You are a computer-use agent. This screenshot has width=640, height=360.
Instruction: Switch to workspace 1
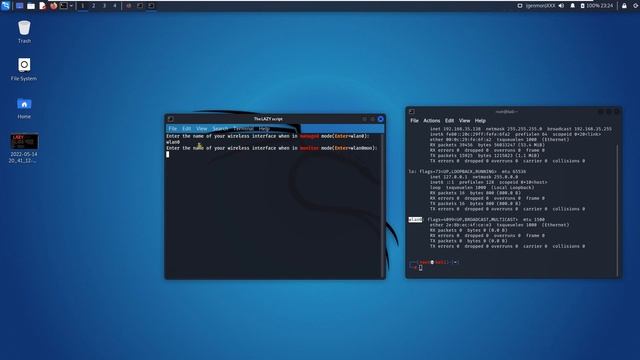[x=82, y=6]
